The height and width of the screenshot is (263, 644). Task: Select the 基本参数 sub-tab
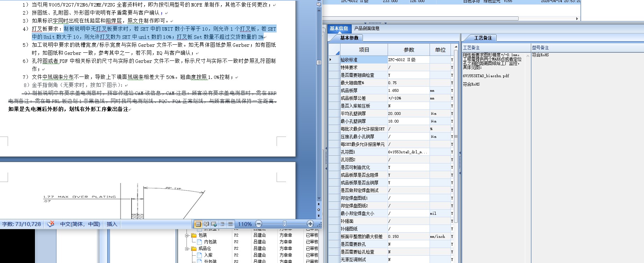pyautogui.click(x=349, y=38)
